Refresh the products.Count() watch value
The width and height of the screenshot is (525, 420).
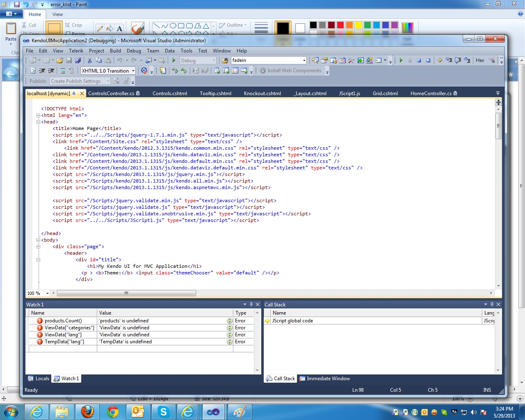230,321
